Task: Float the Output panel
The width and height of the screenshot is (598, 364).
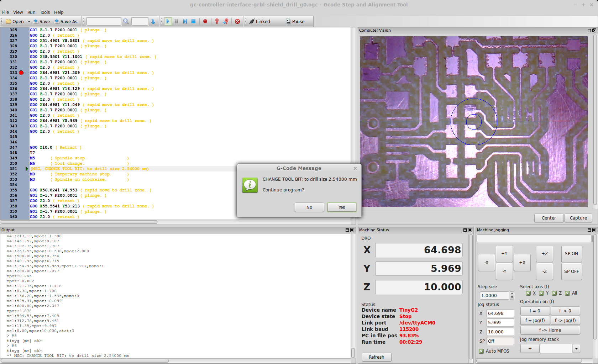Action: point(347,230)
